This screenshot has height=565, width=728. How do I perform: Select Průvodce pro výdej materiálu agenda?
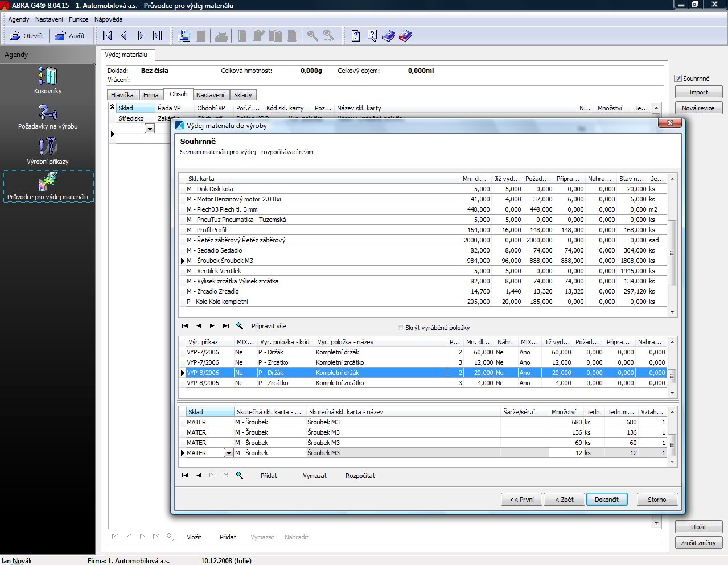tap(48, 187)
